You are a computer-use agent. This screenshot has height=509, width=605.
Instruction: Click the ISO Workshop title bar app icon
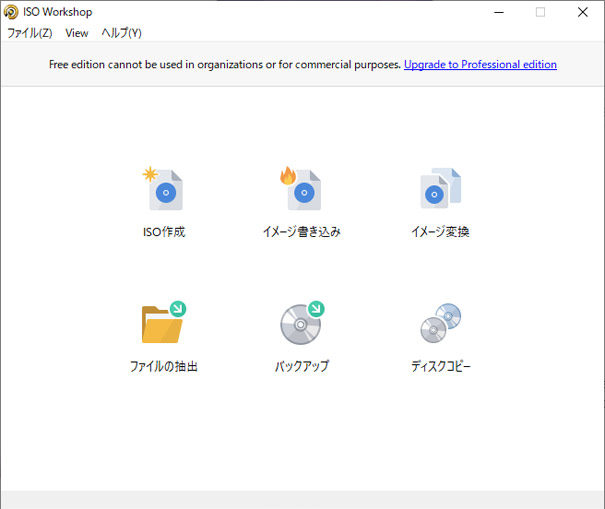tap(11, 12)
